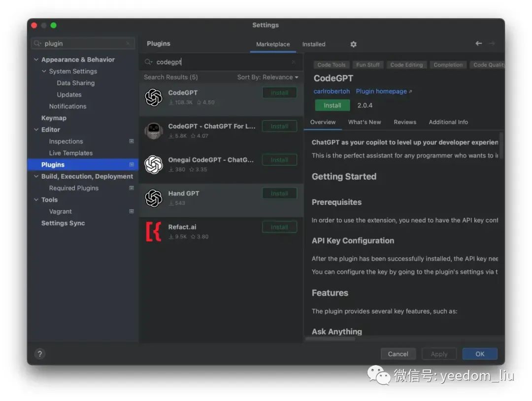The image size is (532, 401).
Task: Install the Hand GPT plugin
Action: point(280,194)
